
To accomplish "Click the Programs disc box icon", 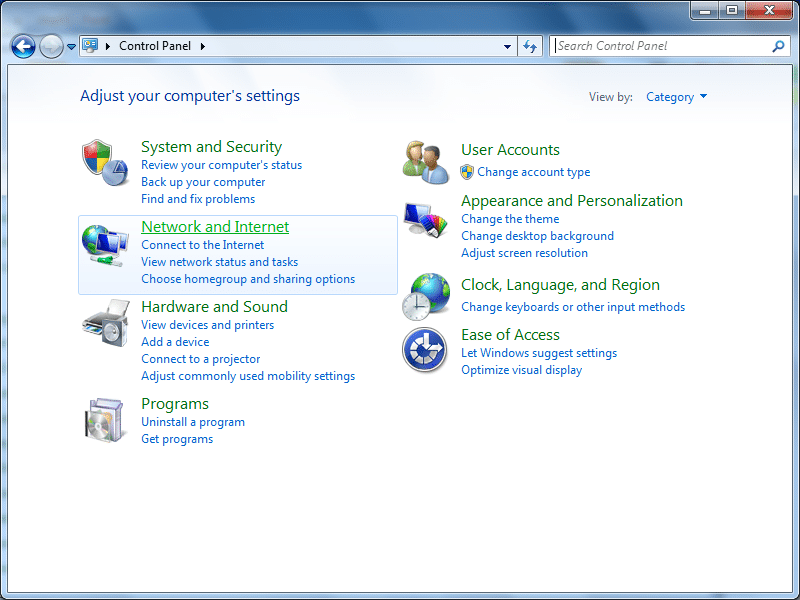I will pos(104,420).
